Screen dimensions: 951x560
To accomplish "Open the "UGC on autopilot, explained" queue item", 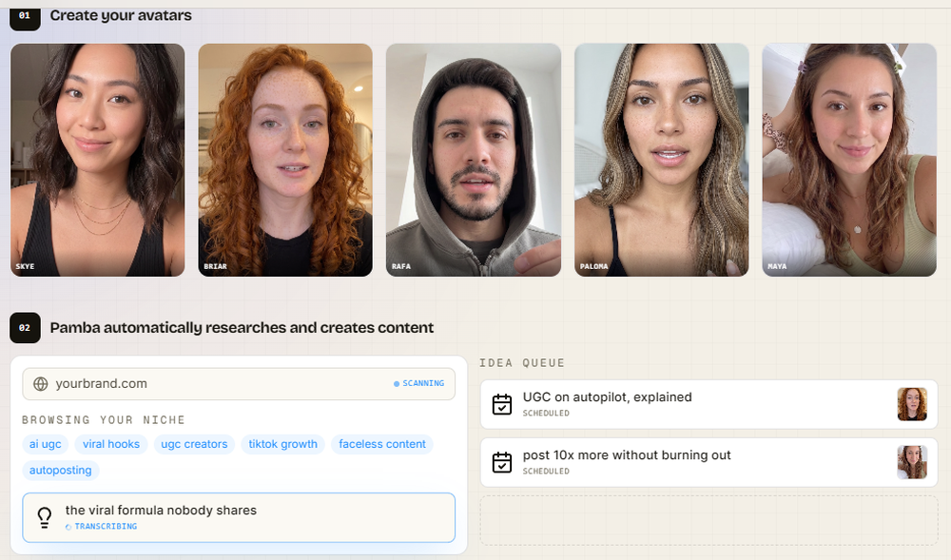I will (709, 404).
